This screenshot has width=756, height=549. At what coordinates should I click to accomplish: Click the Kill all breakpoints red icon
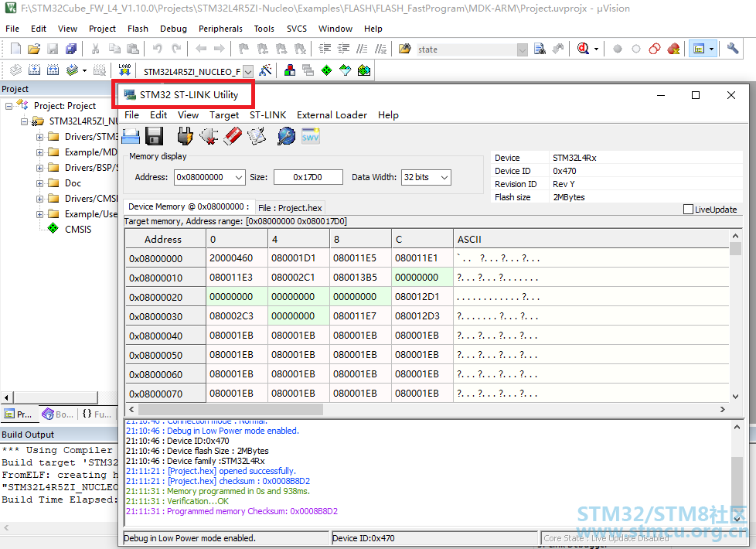[x=673, y=49]
